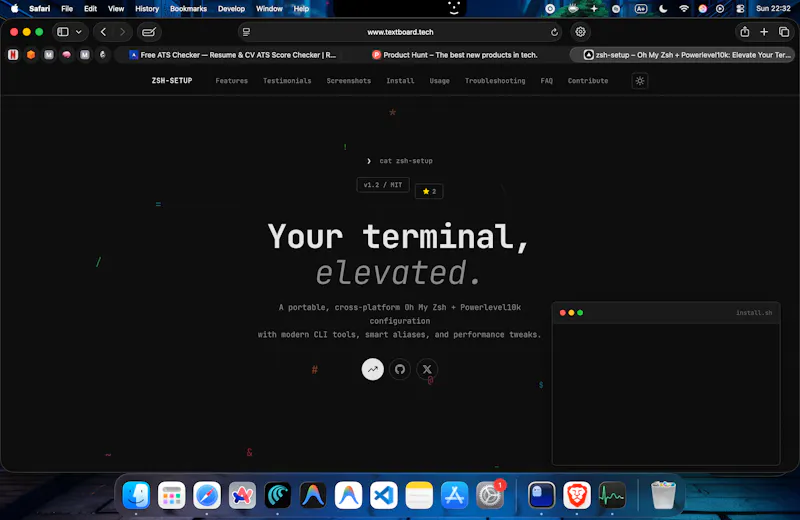The height and width of the screenshot is (520, 800).
Task: Go to the Usage section link
Action: click(x=440, y=81)
